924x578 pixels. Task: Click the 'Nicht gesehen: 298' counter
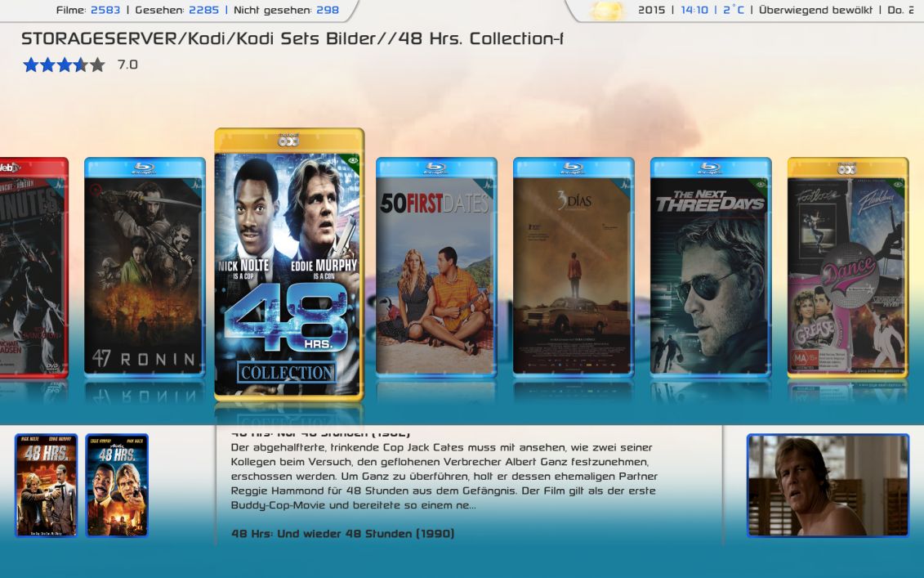pyautogui.click(x=287, y=10)
